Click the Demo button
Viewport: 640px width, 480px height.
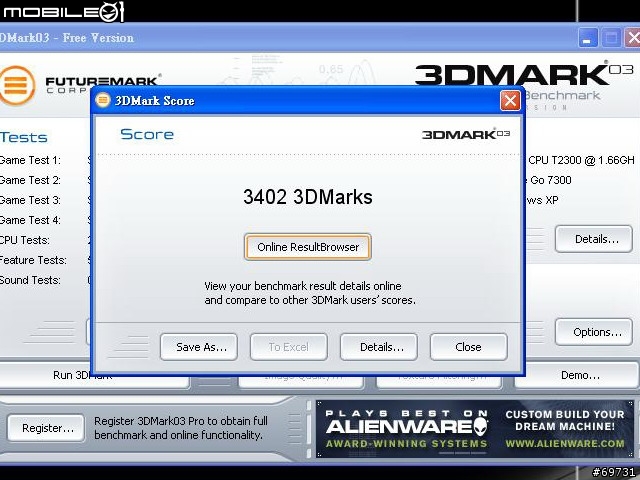tap(577, 376)
